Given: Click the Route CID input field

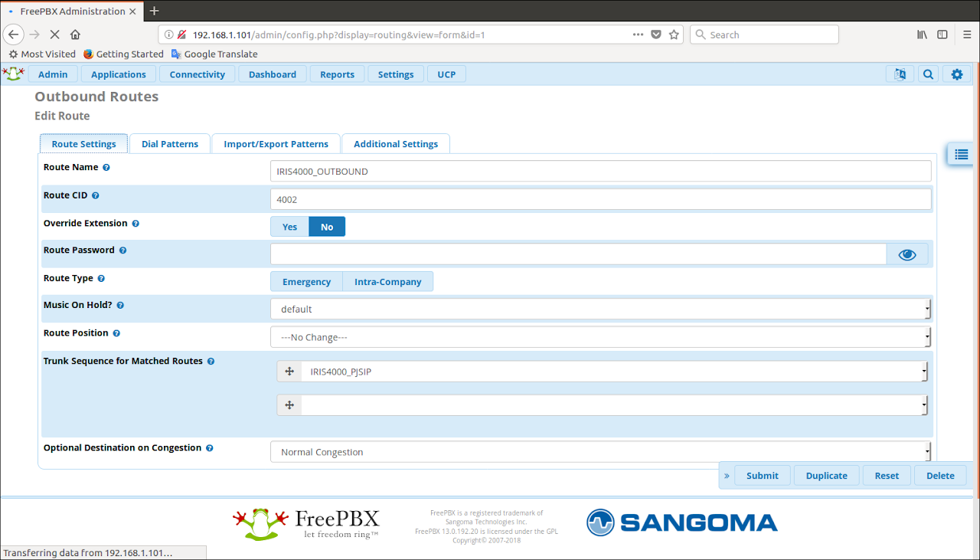Looking at the screenshot, I should click(600, 199).
